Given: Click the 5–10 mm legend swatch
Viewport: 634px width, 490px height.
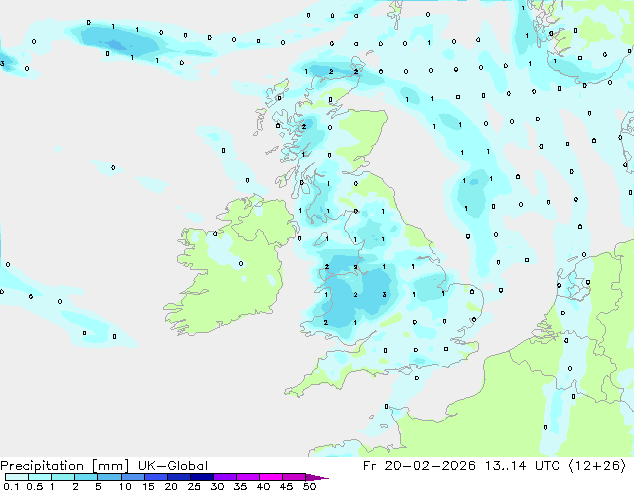Looking at the screenshot, I should tap(109, 477).
